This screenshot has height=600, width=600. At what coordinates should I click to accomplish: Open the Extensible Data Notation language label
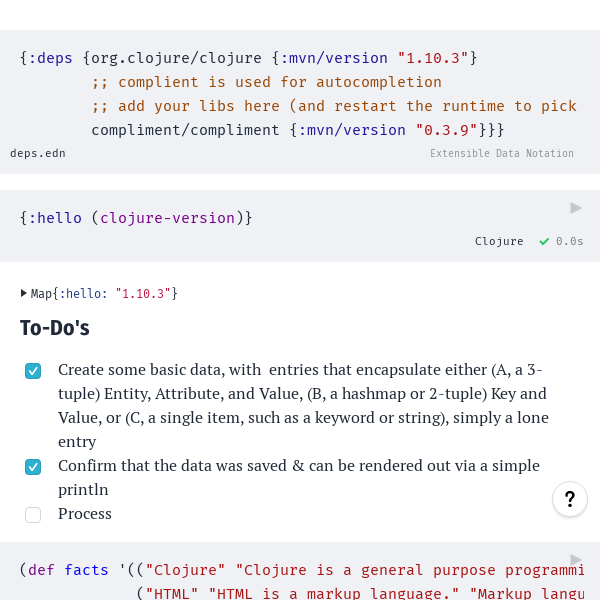click(x=502, y=153)
